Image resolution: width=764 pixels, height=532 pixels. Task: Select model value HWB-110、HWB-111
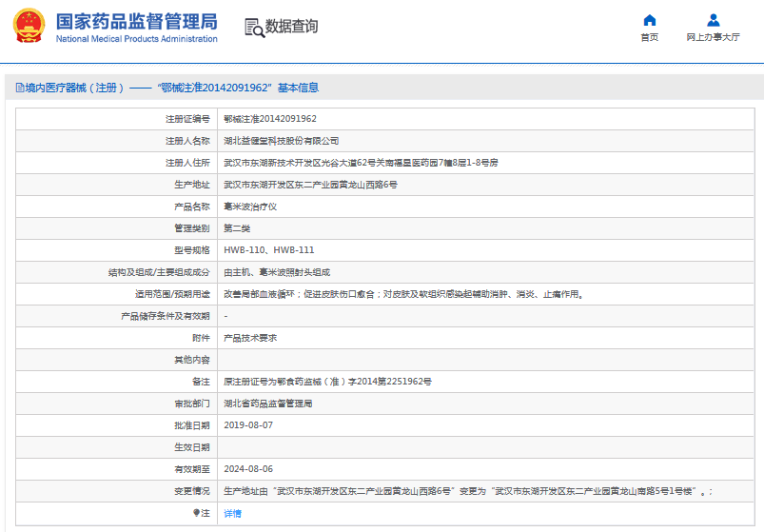269,250
